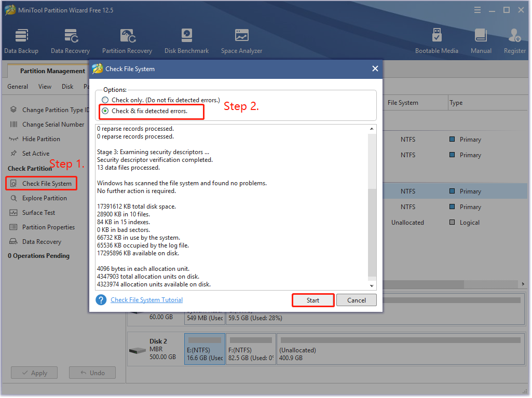Click the Disk 2 MBR 500.00 GB label
Screen dimensions: 532x398
coord(163,349)
